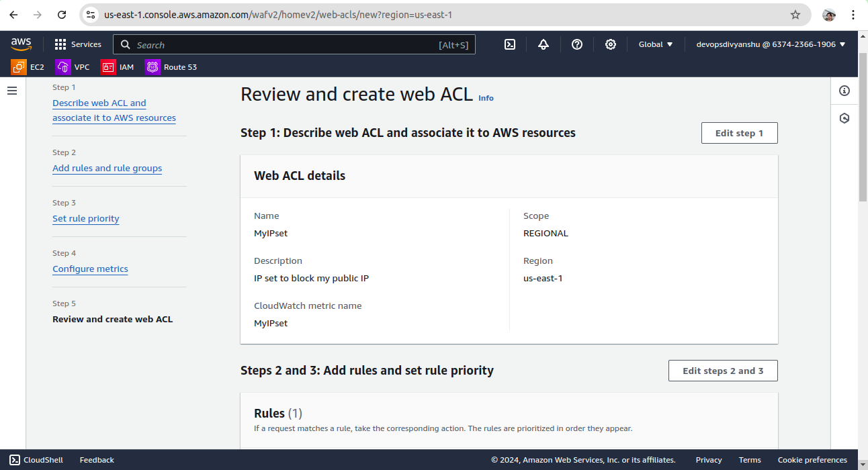Go to Add rules and rule groups step
Viewport: 868px width, 470px height.
(x=107, y=169)
